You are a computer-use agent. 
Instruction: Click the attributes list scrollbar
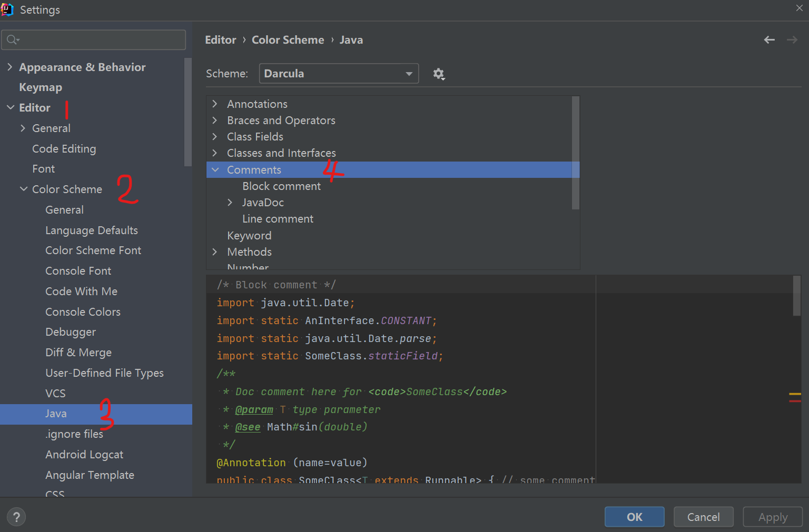pos(576,153)
